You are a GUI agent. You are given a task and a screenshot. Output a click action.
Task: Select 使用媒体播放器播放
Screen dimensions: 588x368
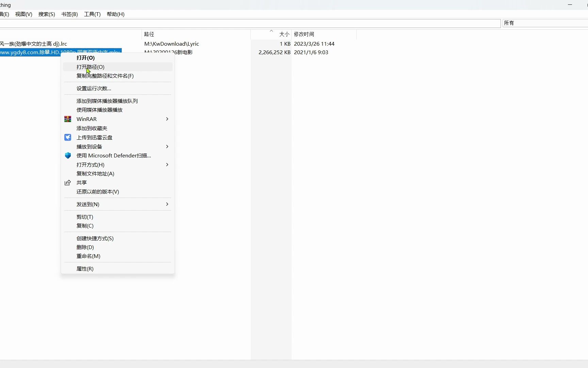click(118, 110)
